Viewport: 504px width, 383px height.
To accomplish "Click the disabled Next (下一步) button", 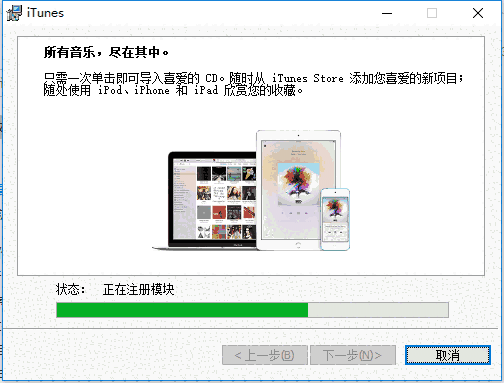I will tap(353, 355).
